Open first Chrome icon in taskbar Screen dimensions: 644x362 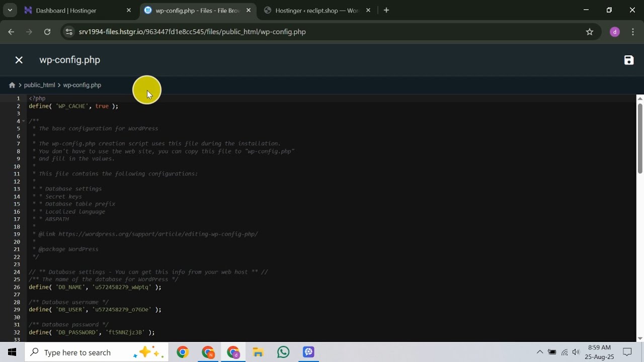pyautogui.click(x=183, y=352)
